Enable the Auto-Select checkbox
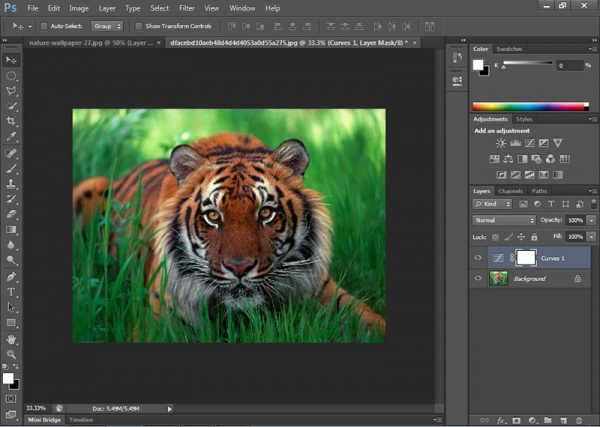The width and height of the screenshot is (600, 427). pos(42,25)
